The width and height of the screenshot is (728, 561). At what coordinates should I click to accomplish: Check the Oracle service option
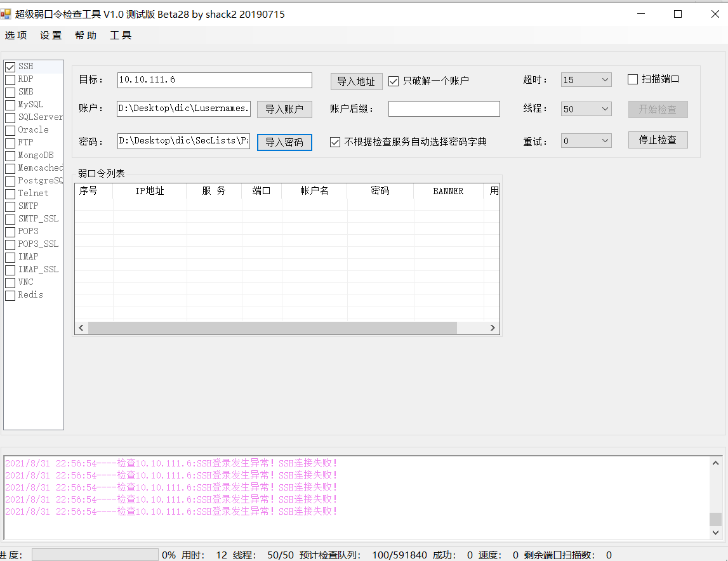(10, 130)
